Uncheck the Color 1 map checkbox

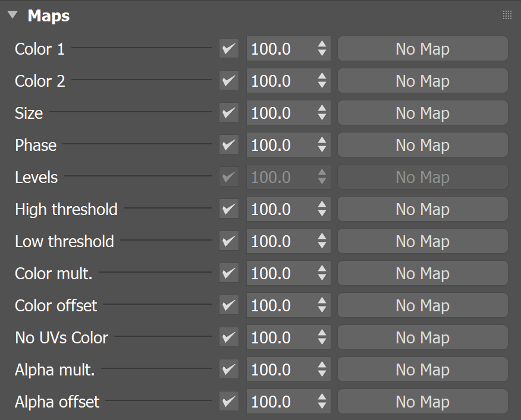(228, 49)
